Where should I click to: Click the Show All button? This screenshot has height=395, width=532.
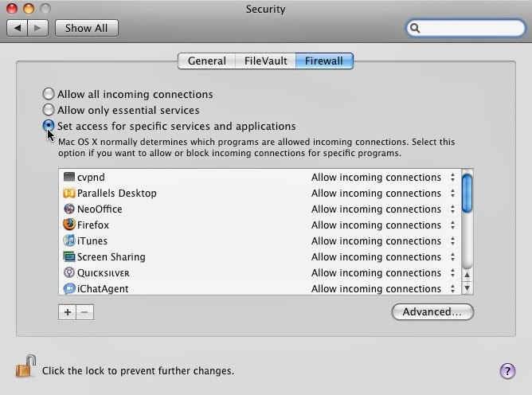[86, 28]
